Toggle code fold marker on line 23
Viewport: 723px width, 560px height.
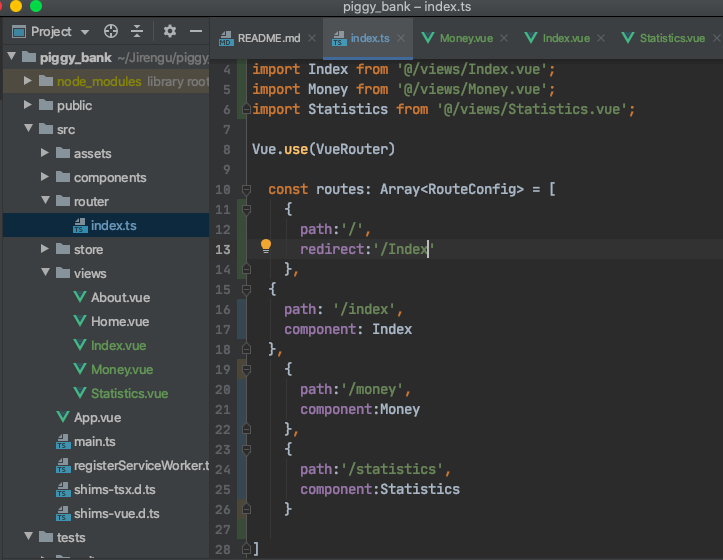(x=247, y=449)
